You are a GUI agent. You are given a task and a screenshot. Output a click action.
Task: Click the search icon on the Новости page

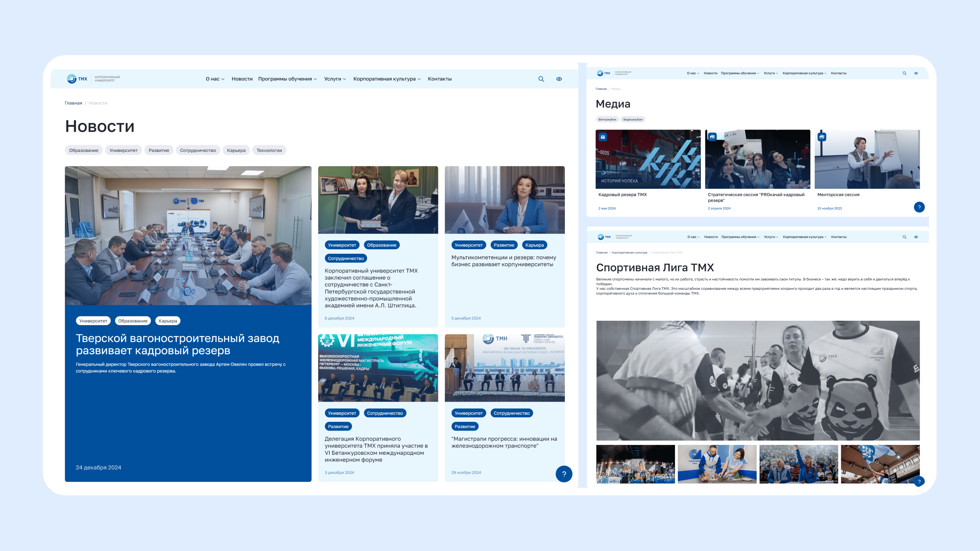(x=541, y=79)
